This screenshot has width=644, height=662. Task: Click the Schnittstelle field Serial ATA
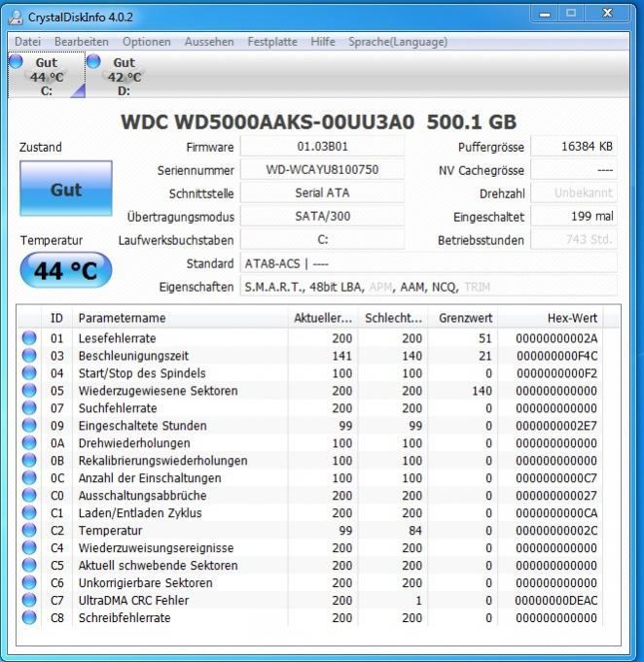[x=322, y=192]
